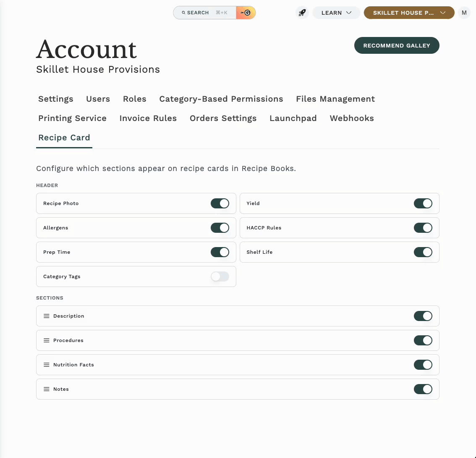Click the Nutrition Facts drag handle icon
This screenshot has width=476, height=458.
tap(47, 365)
